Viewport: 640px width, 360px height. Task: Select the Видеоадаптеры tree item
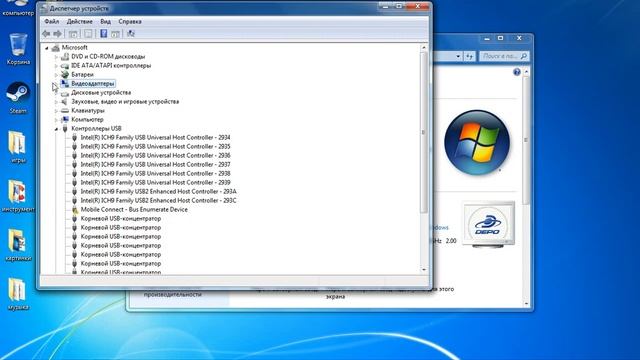click(93, 84)
